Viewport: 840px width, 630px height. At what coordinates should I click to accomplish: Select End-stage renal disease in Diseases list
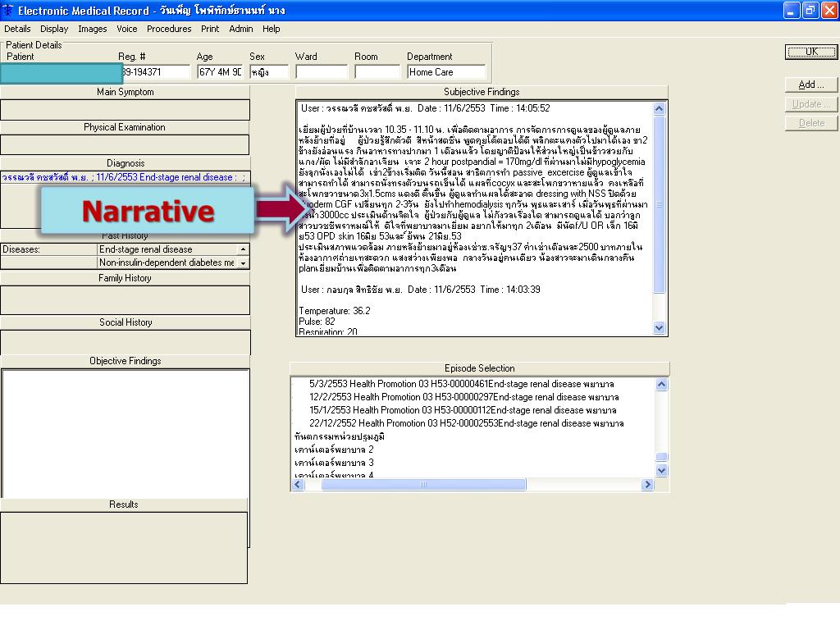click(x=167, y=249)
